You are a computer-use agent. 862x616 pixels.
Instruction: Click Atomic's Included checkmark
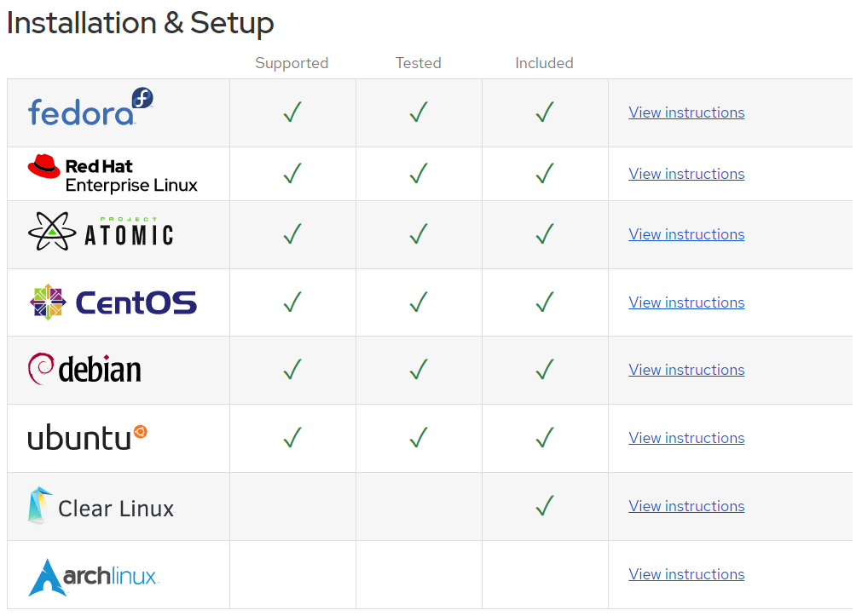[545, 233]
